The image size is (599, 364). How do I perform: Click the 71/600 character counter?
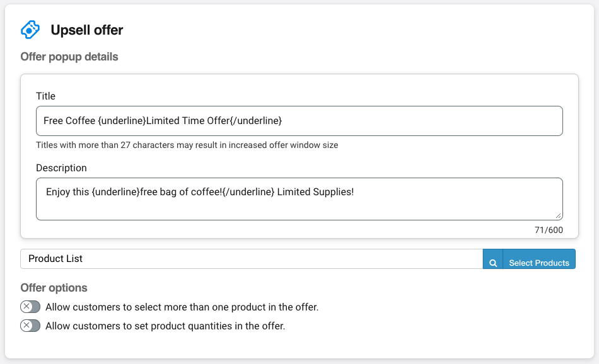pyautogui.click(x=549, y=230)
